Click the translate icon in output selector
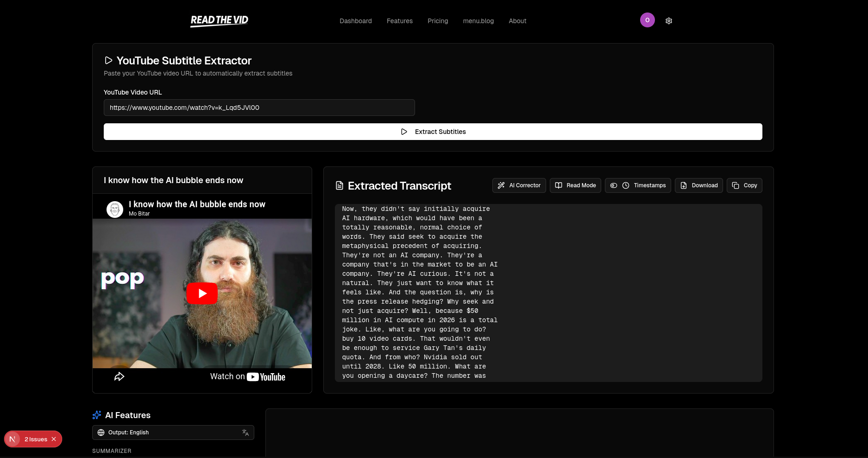 [x=245, y=433]
